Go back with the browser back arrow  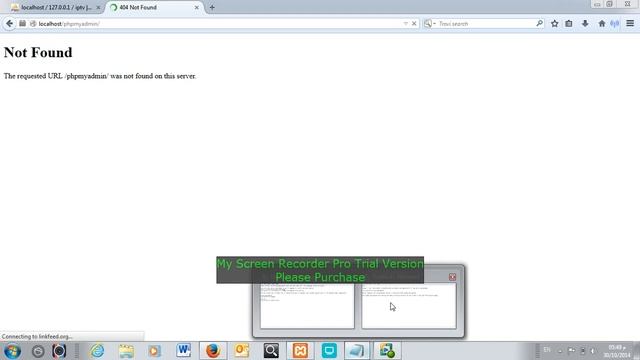point(9,24)
